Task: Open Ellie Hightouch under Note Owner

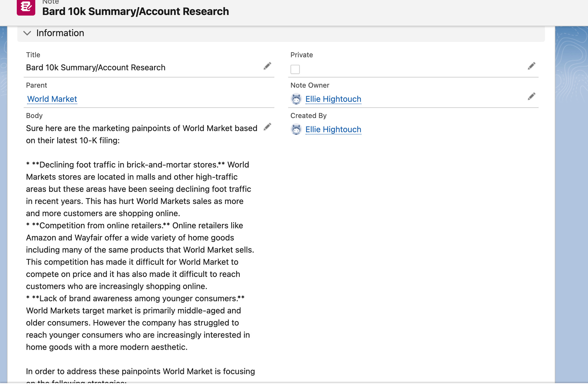Action: 333,99
